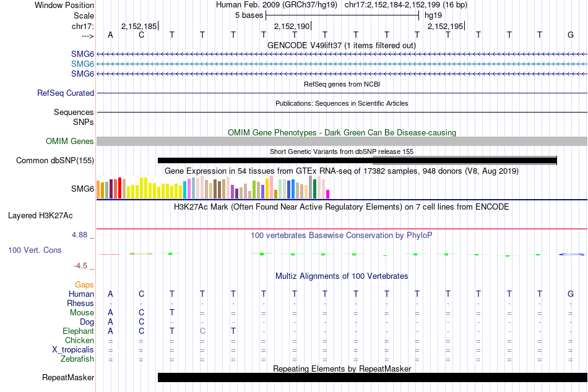Click the G base in the Human row
588x392 pixels.
[x=571, y=294]
